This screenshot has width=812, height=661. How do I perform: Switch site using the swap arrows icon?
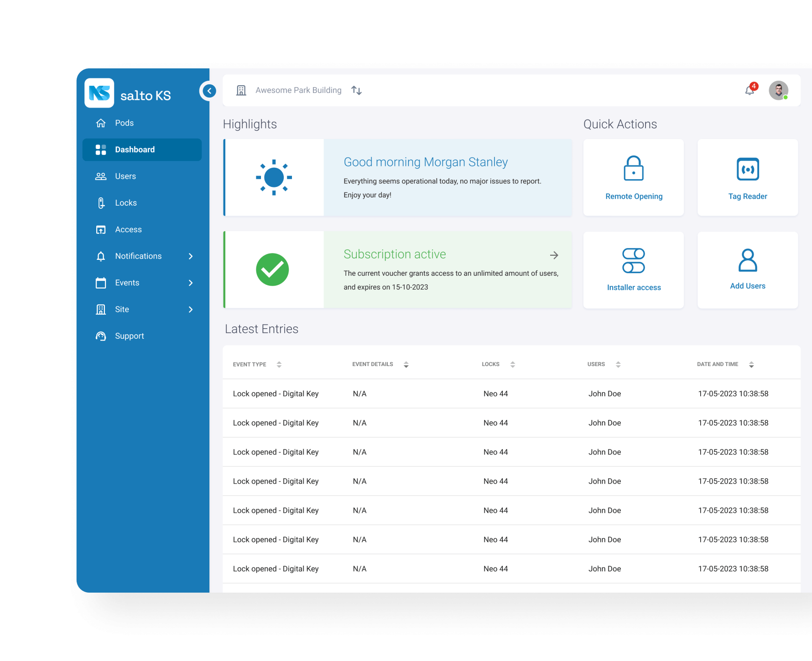pos(356,90)
